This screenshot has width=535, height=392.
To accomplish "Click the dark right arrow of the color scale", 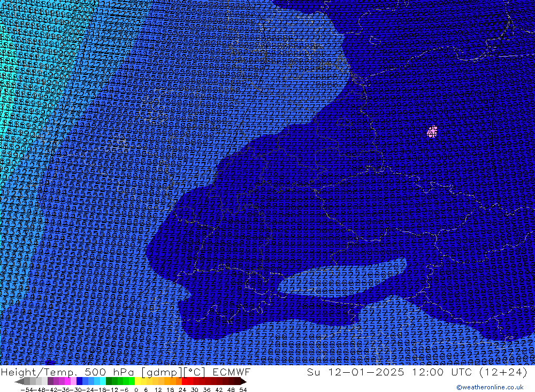I will [x=243, y=381].
